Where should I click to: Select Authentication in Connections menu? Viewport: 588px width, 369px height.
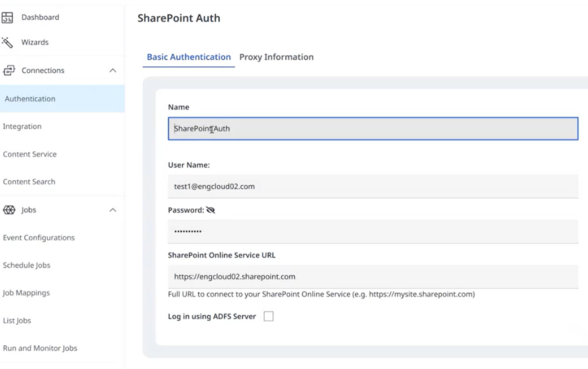click(x=62, y=99)
